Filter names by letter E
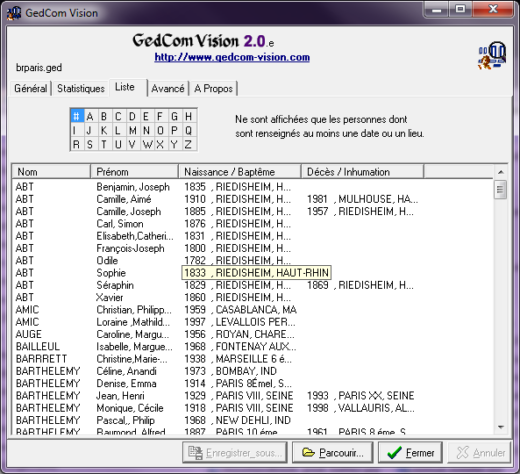The height and width of the screenshot is (474, 520). [146, 116]
